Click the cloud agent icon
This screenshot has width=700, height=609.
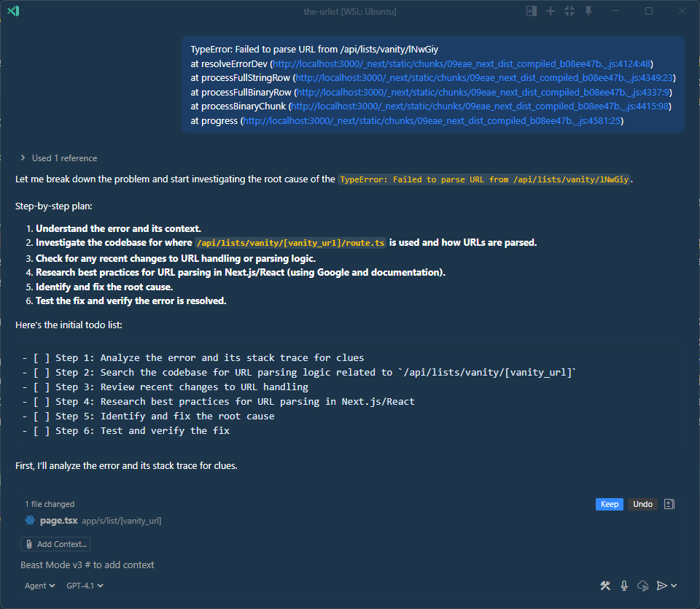pyautogui.click(x=643, y=586)
